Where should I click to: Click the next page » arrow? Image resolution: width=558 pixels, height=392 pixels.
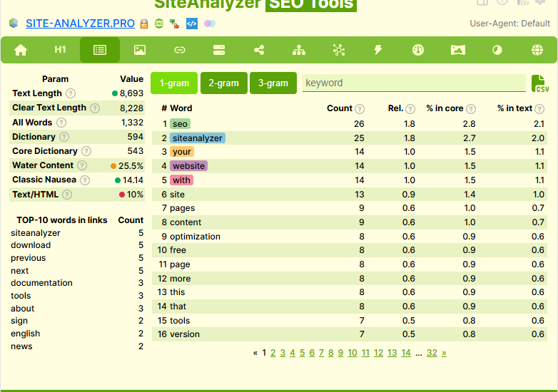click(x=444, y=353)
